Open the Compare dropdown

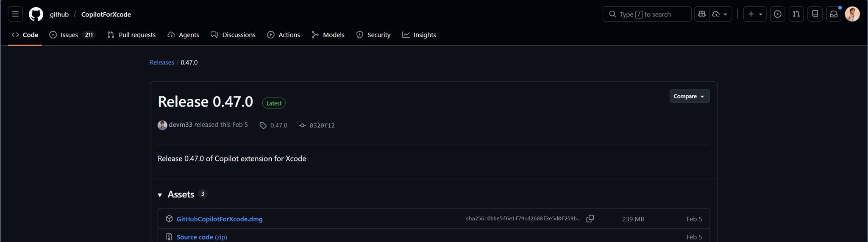(x=689, y=96)
